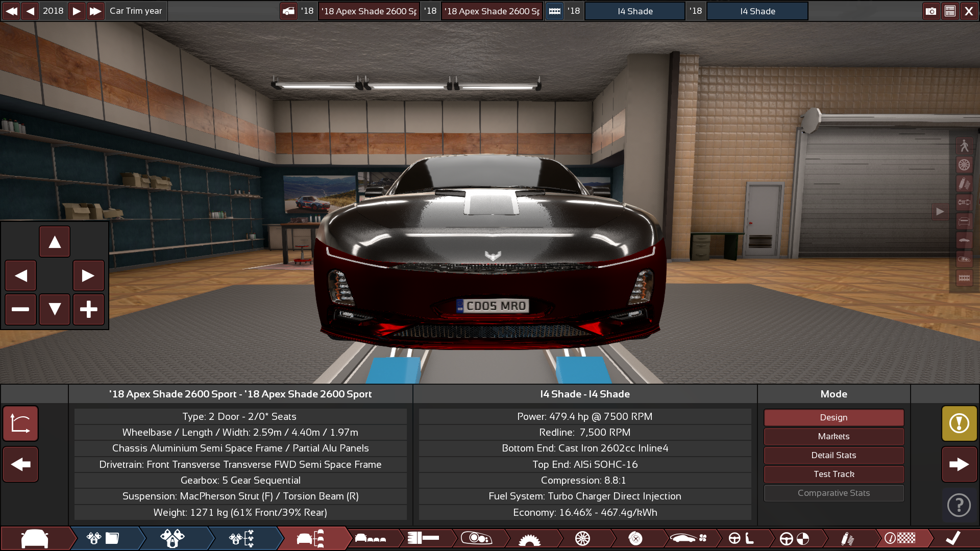Jump back multiple years with double-left arrow
Viewport: 980px width, 551px height.
(11, 11)
